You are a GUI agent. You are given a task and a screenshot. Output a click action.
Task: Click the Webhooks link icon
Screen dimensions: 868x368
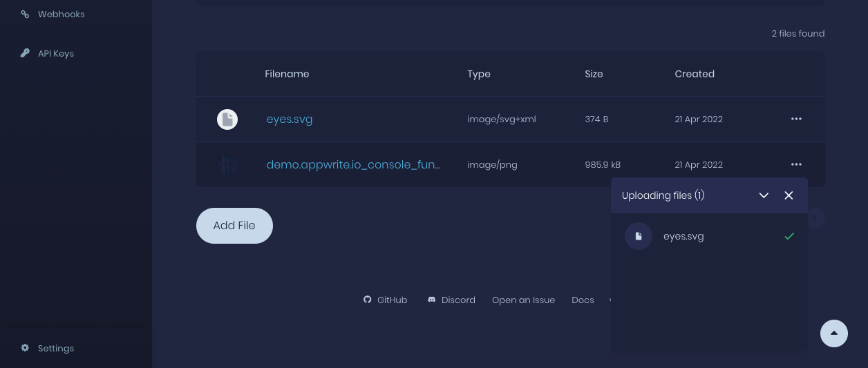[x=25, y=14]
